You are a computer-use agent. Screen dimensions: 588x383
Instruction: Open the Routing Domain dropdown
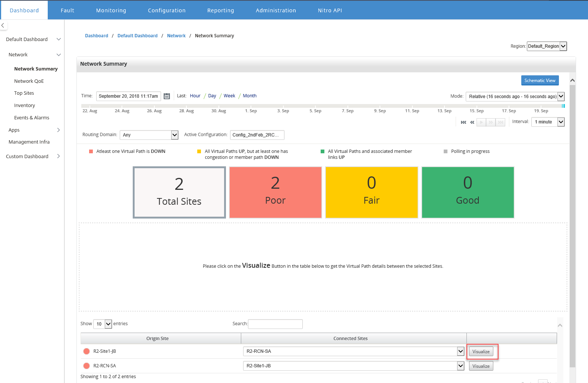[149, 135]
